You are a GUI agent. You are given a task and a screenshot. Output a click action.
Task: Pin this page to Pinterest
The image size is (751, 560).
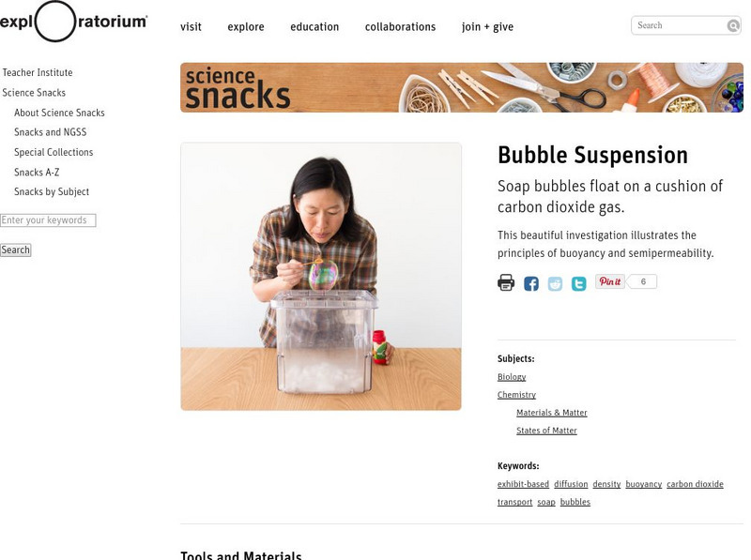[608, 280]
